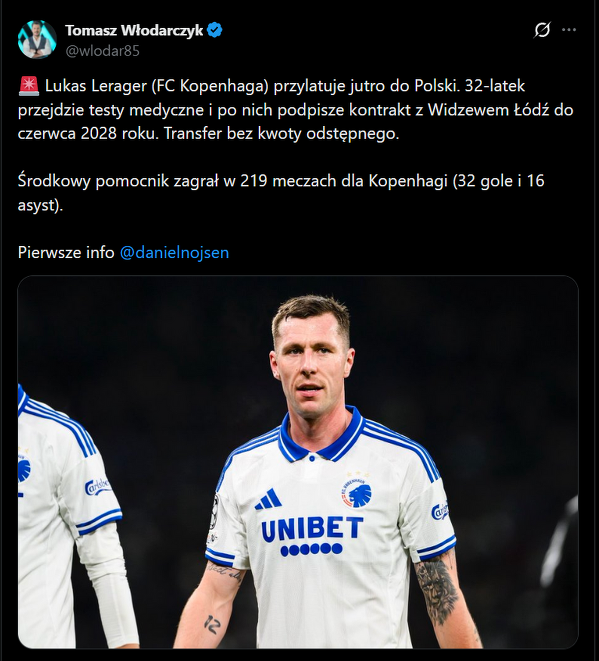Viewport: 599px width, 661px height.
Task: Click the UNIBET sponsor logo on jersey
Action: tap(312, 535)
